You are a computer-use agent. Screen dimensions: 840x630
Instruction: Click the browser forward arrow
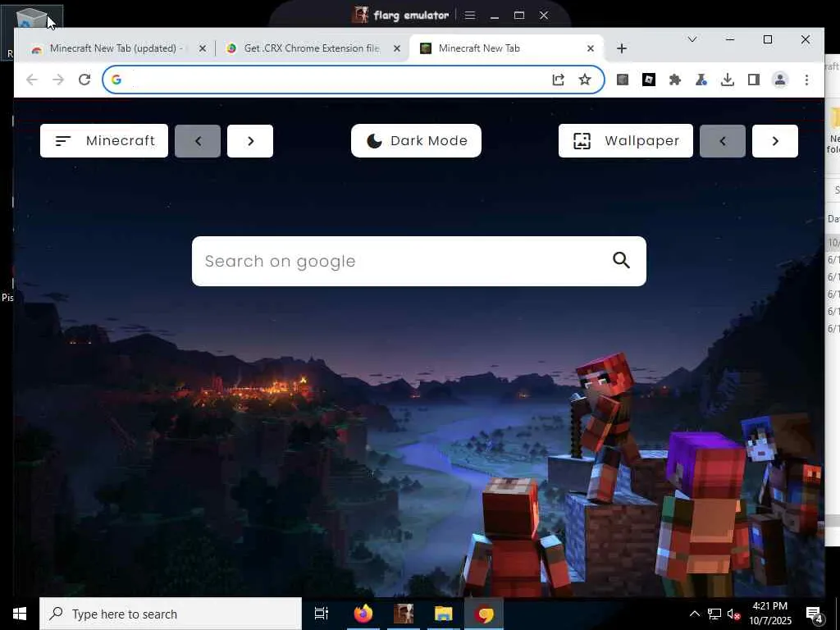coord(58,80)
